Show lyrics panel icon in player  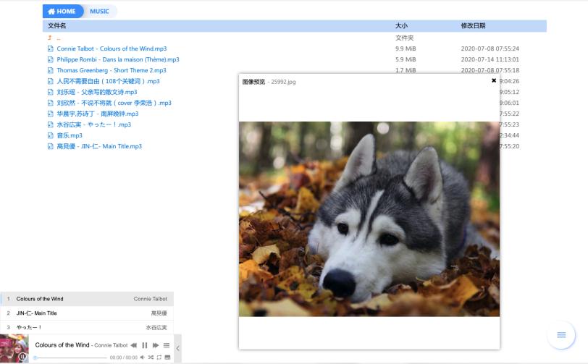[x=167, y=357]
